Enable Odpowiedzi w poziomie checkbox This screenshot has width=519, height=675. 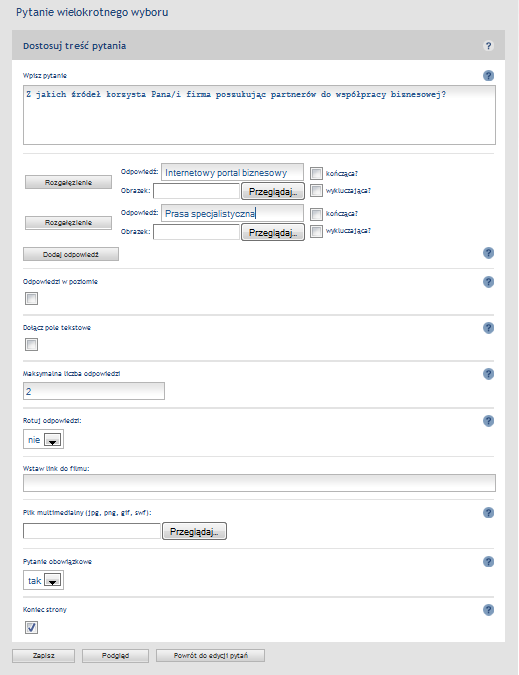click(x=31, y=298)
